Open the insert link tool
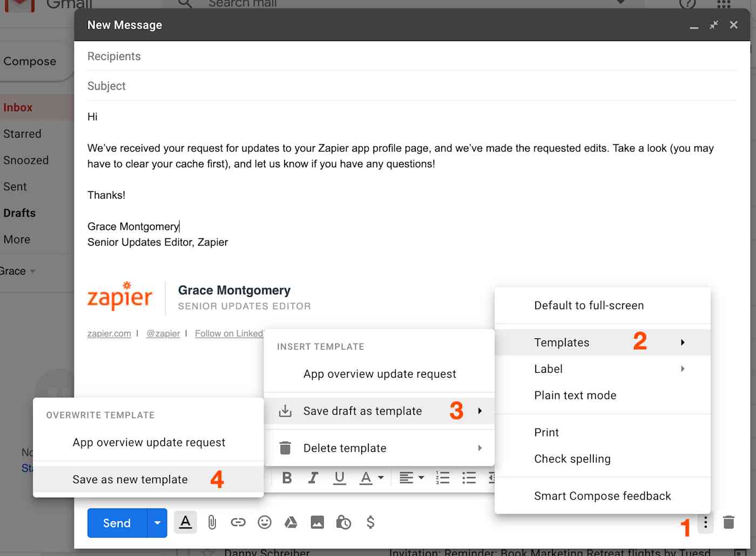 point(238,522)
